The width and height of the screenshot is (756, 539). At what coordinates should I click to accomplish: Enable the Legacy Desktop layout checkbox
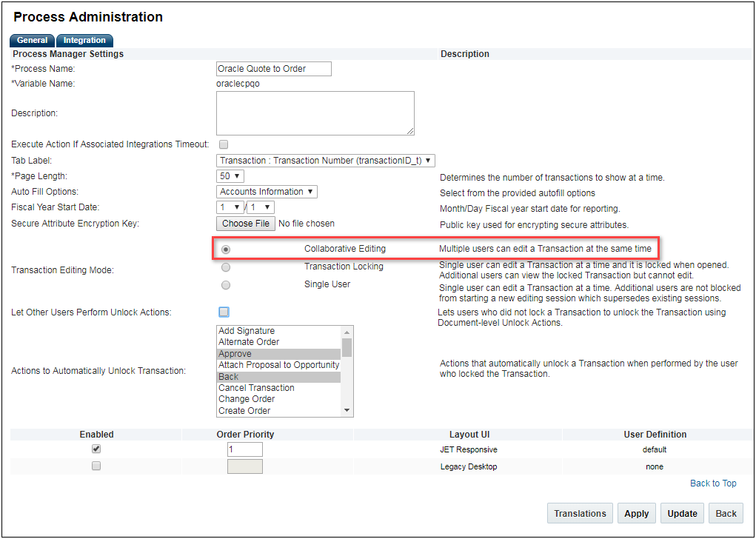click(96, 466)
